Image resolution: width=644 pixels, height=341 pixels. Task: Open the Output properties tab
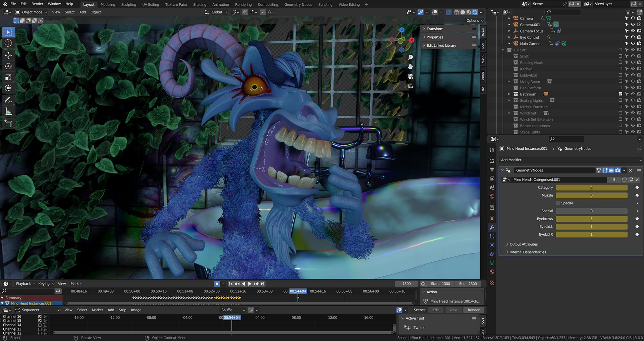[x=492, y=170]
